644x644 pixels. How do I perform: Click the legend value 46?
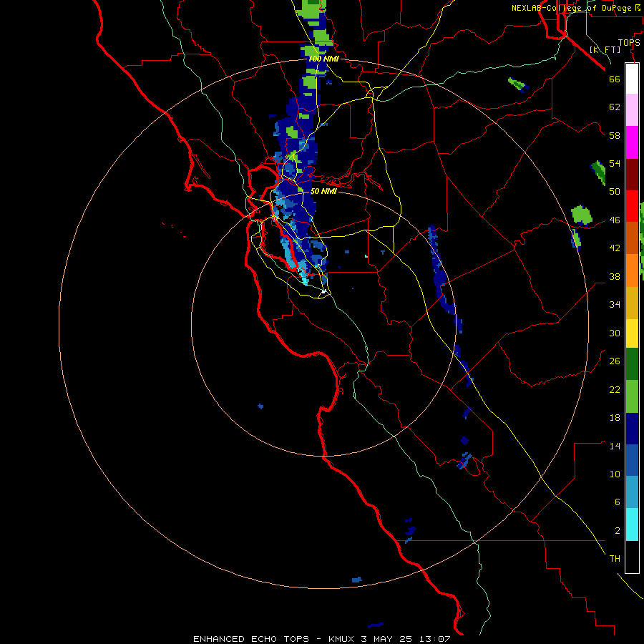tap(615, 220)
